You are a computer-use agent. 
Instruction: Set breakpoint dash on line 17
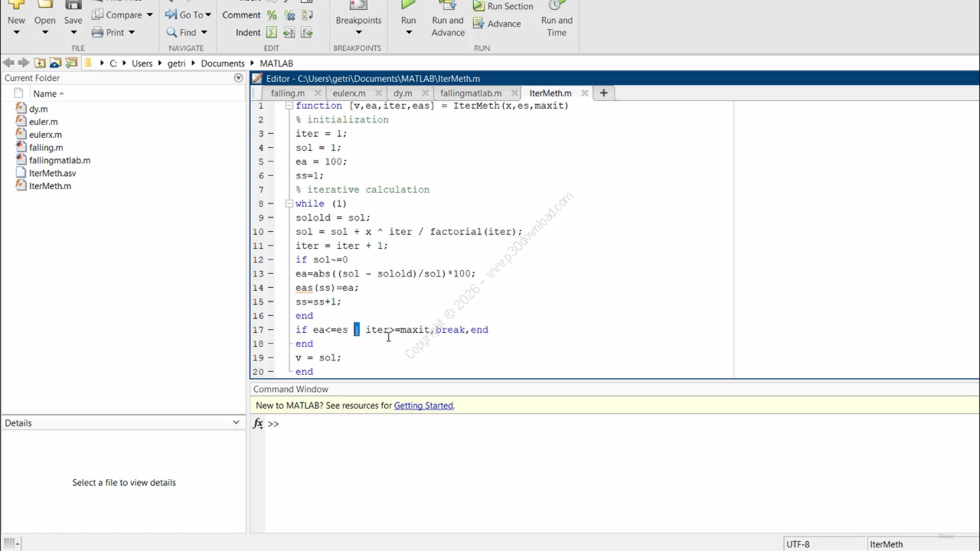coord(270,330)
